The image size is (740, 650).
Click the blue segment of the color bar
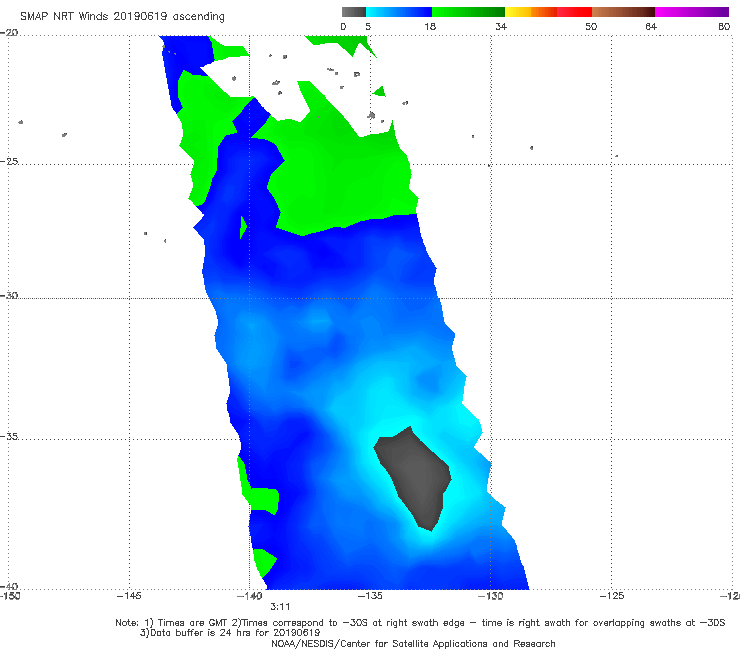[399, 12]
